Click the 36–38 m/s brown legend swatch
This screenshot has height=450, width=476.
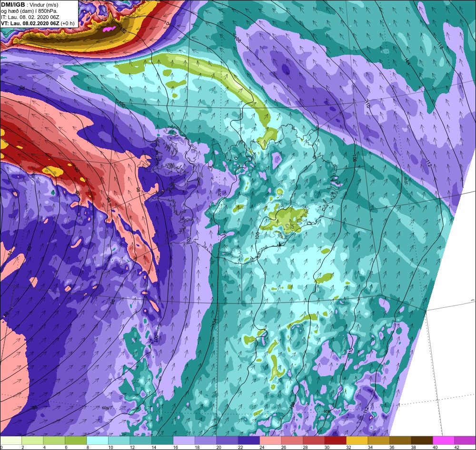[400, 440]
